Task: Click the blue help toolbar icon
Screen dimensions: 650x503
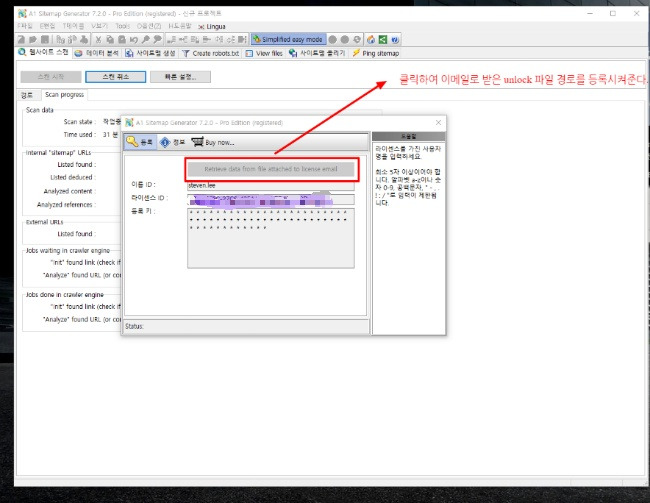Action: tap(395, 39)
